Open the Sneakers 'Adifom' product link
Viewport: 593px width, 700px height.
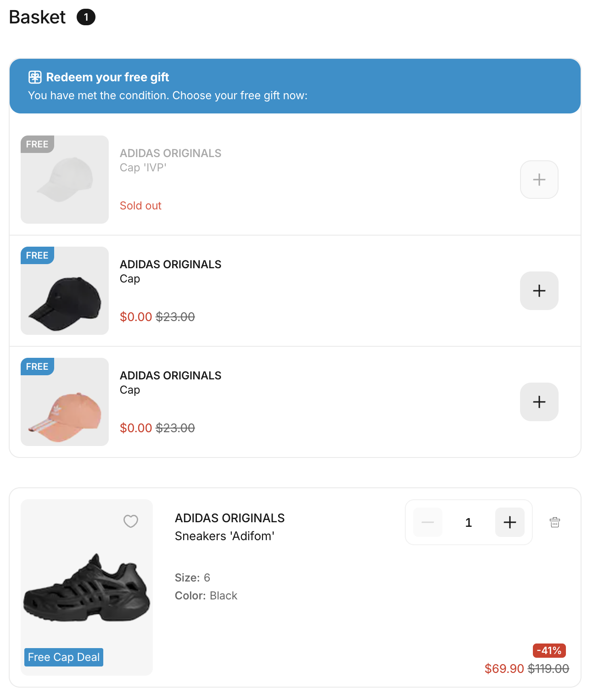224,536
